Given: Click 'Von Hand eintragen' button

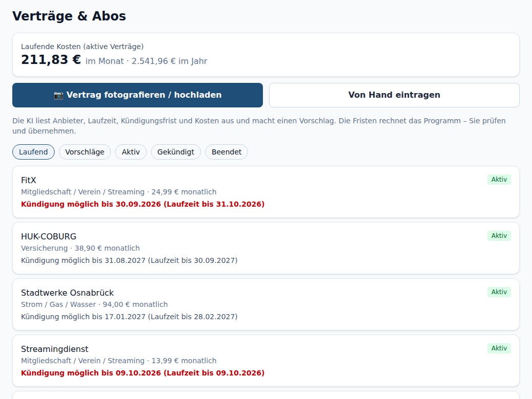Looking at the screenshot, I should point(394,95).
